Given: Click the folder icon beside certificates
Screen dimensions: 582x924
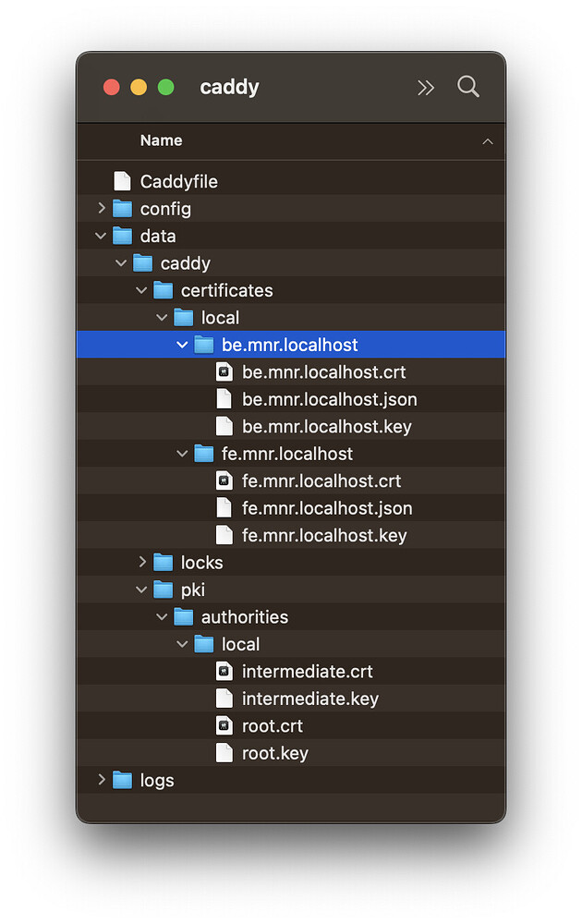Looking at the screenshot, I should coord(164,290).
